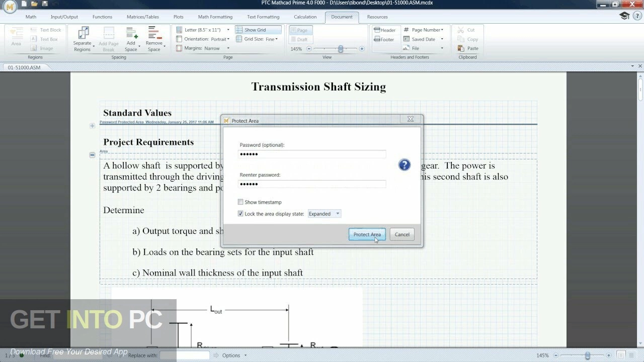644x362 pixels.
Task: Open the page size Letter dropdown
Action: click(x=228, y=30)
